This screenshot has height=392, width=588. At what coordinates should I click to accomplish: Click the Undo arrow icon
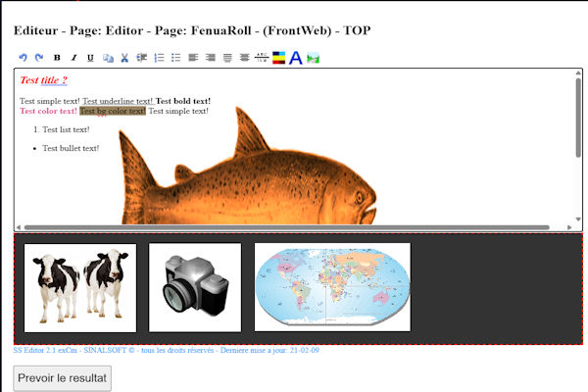23,58
